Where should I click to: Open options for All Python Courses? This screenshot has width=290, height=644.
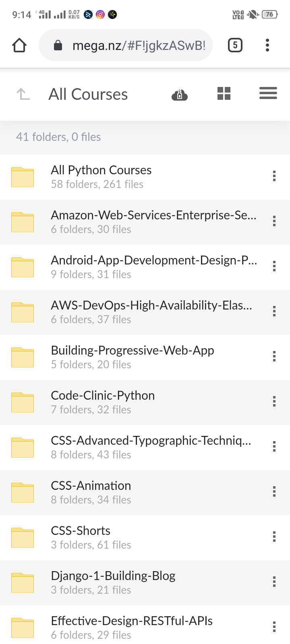click(274, 176)
